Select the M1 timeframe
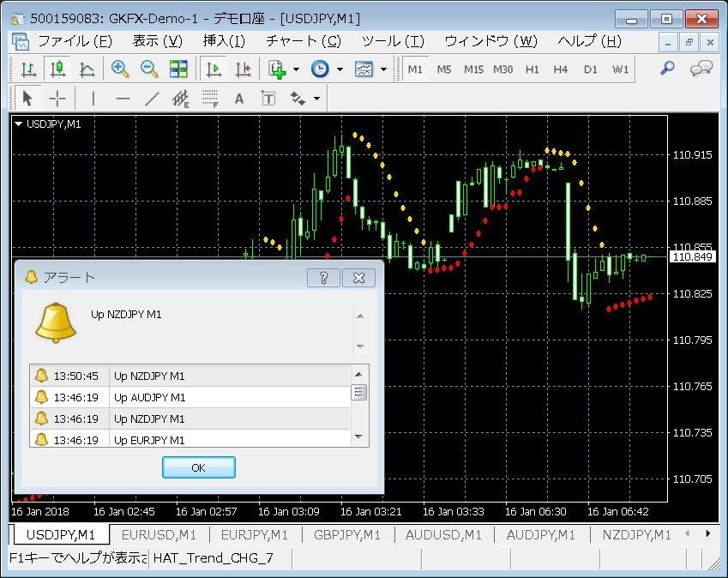728x578 pixels. coord(415,69)
